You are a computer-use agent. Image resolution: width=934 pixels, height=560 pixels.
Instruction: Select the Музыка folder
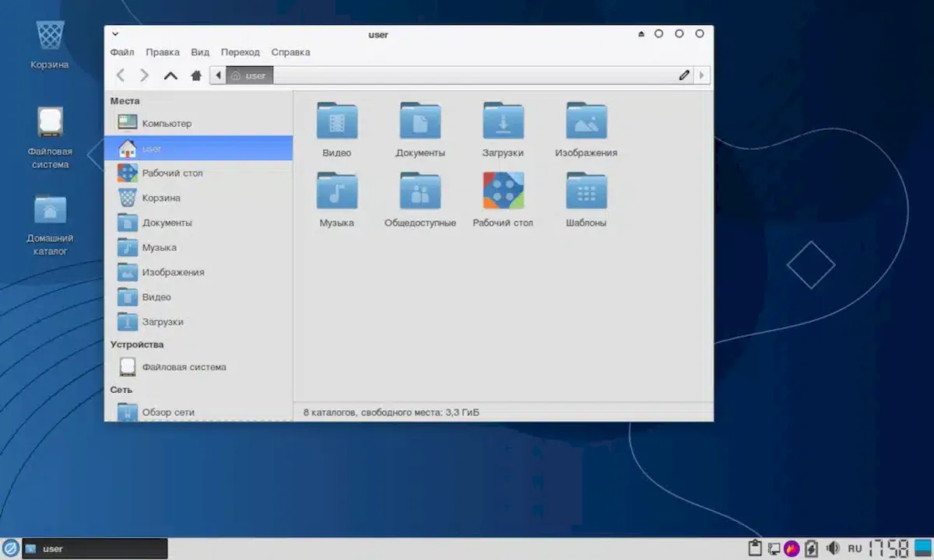click(337, 200)
